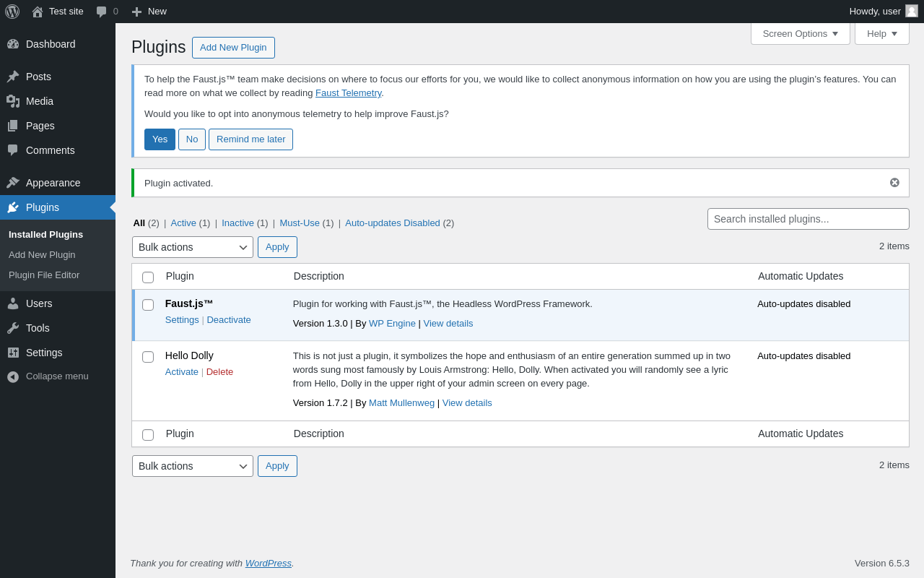The height and width of the screenshot is (578, 924).
Task: Open the Plugin File Editor submenu item
Action: coord(44,275)
